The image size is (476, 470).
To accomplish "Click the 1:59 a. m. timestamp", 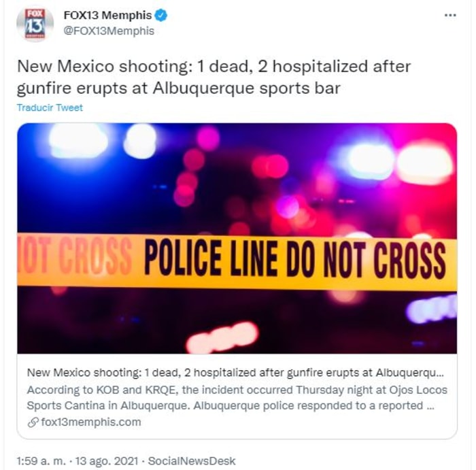I will pos(41,461).
